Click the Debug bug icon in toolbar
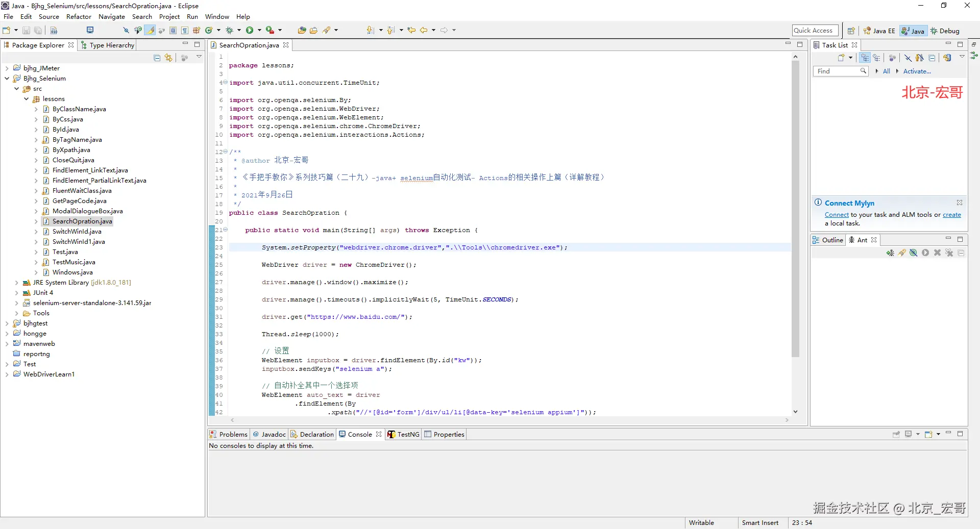 [x=230, y=31]
